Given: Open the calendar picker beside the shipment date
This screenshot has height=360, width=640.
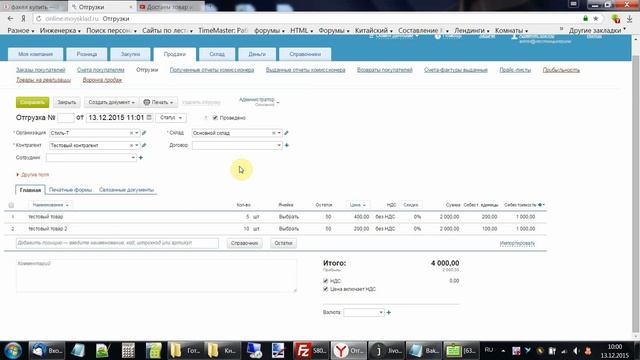Looking at the screenshot, I should coord(149,118).
